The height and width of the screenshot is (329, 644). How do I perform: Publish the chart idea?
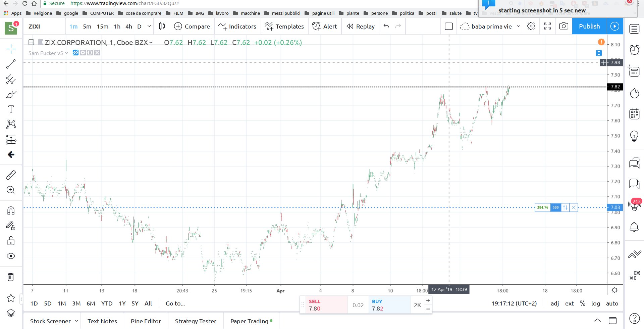[589, 26]
